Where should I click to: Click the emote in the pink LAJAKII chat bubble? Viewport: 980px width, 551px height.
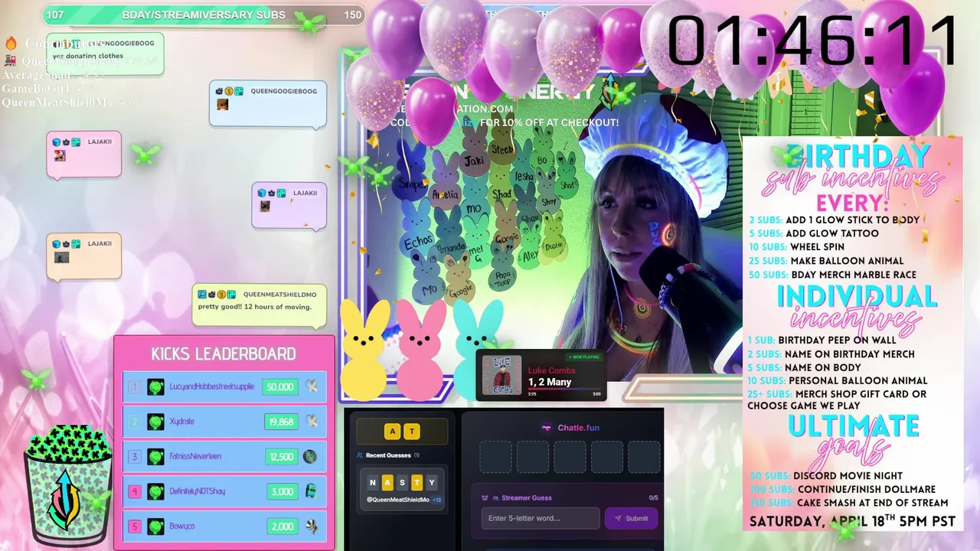(59, 155)
